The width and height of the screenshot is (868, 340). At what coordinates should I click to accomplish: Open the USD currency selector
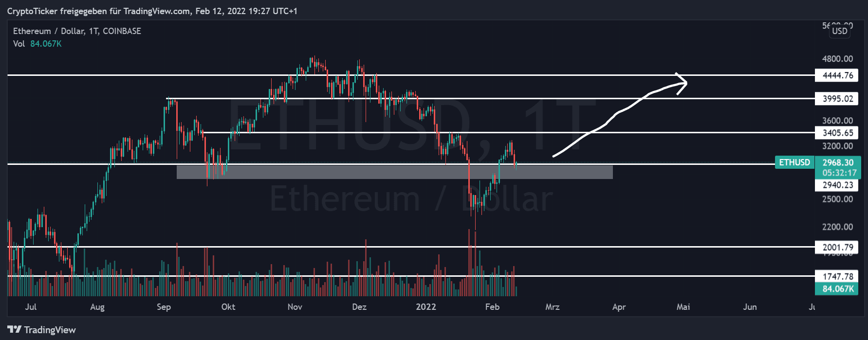(x=839, y=31)
